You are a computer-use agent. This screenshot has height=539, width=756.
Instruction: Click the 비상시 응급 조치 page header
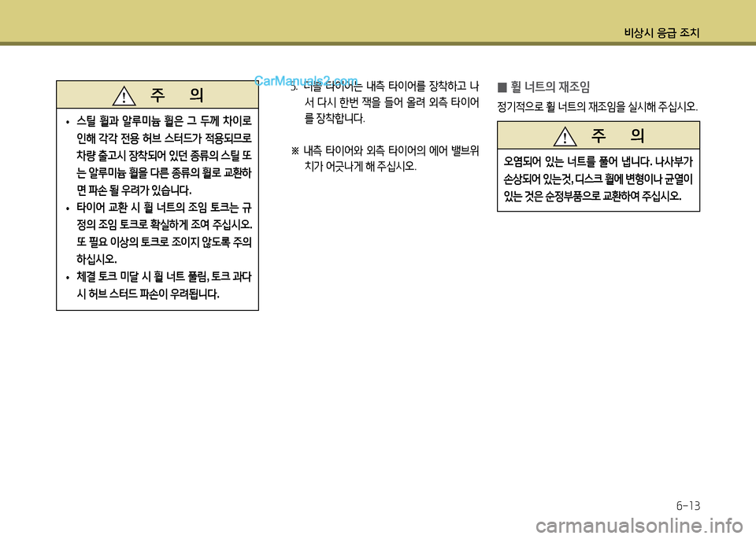point(661,33)
